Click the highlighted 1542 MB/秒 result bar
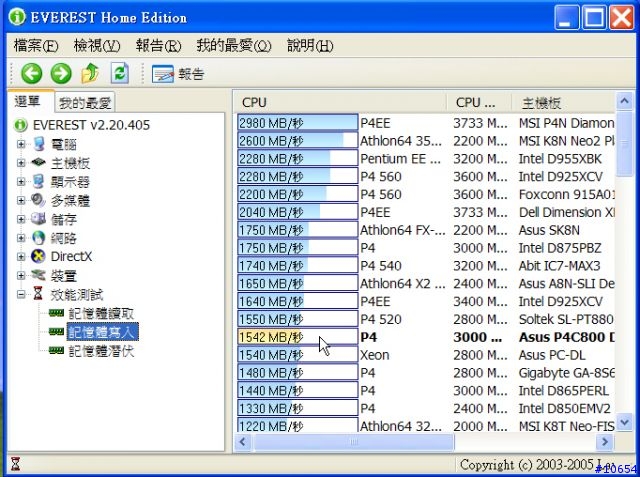The width and height of the screenshot is (640, 477). pyautogui.click(x=298, y=337)
